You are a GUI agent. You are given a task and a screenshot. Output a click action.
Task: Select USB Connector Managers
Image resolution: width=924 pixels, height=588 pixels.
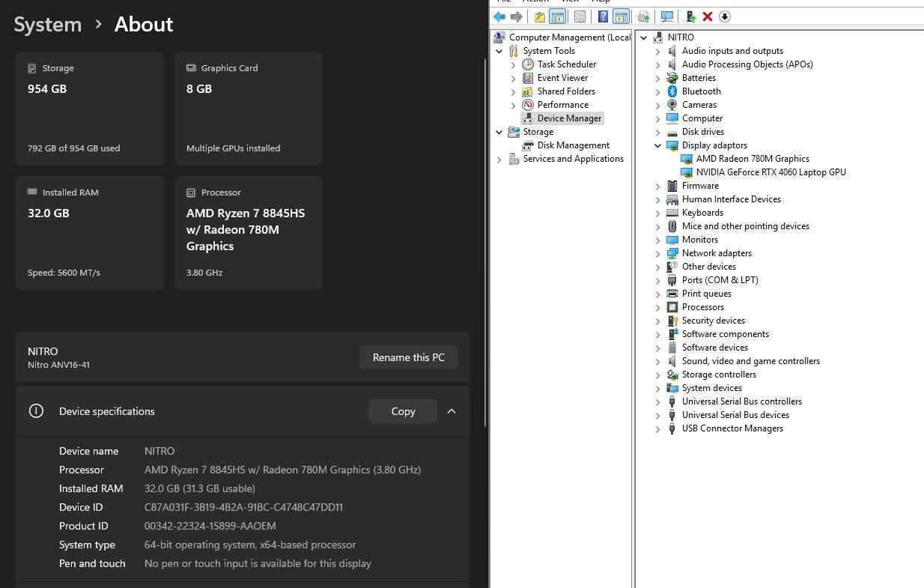[732, 428]
